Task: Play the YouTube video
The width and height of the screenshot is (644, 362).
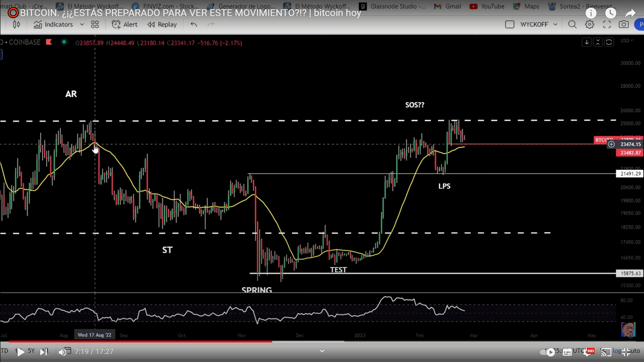Action: click(20, 352)
